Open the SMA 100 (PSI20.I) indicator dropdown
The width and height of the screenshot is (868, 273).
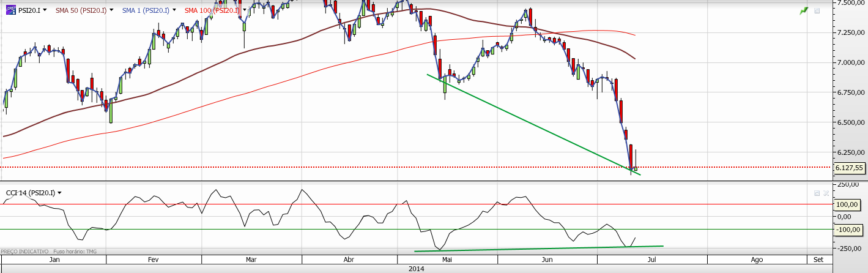(x=244, y=10)
